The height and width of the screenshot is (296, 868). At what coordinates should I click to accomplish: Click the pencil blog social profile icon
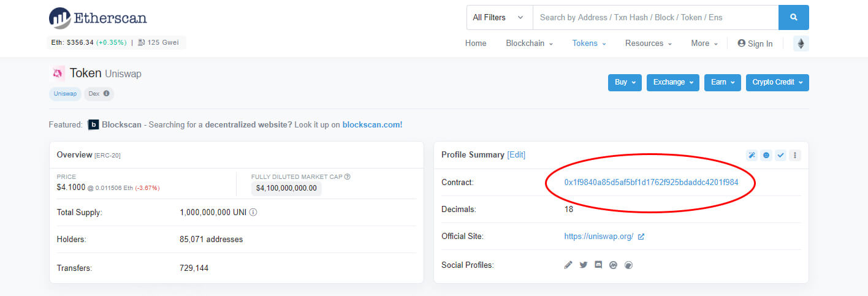click(568, 265)
